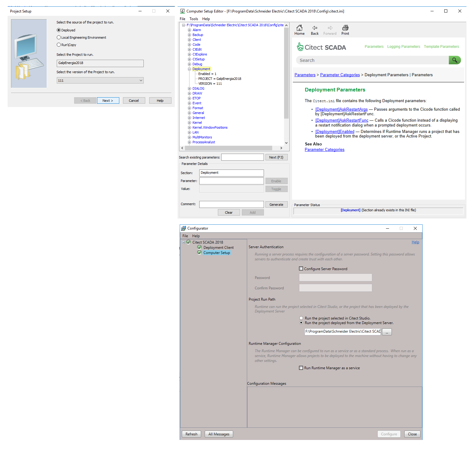Collapse the Citect SCADA 2018 node in Configurator
This screenshot has height=450, width=476.
click(x=183, y=242)
